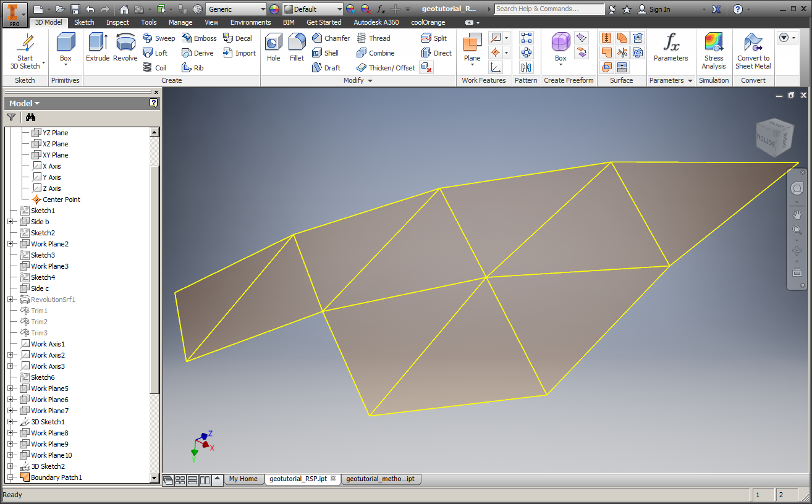This screenshot has width=812, height=504.
Task: Click the binoculars Find icon in Model browser
Action: (x=30, y=117)
